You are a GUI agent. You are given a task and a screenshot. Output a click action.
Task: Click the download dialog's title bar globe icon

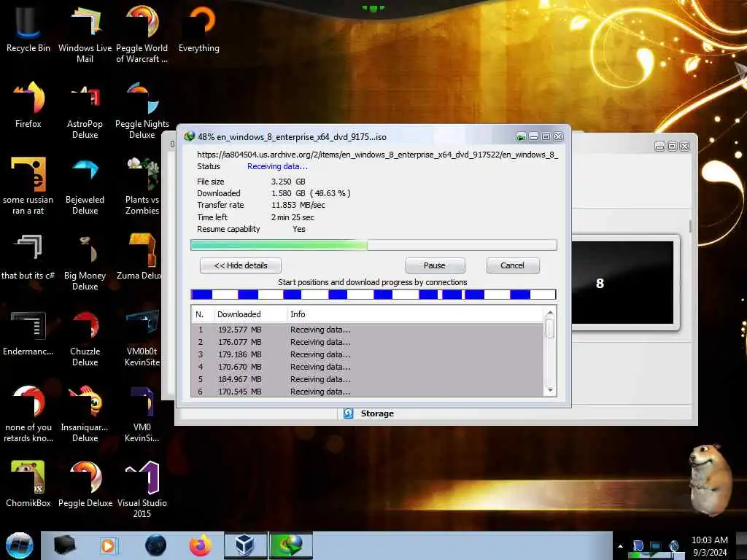(189, 136)
